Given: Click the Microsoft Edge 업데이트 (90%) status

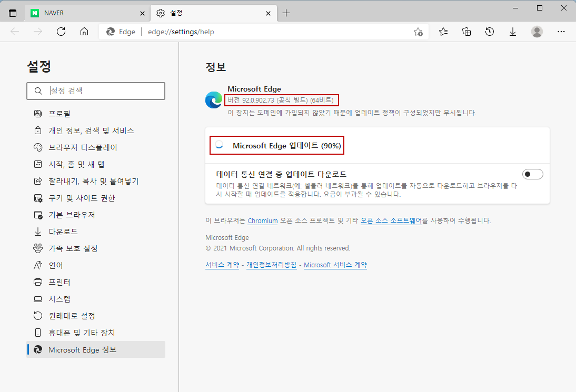Looking at the screenshot, I should pyautogui.click(x=287, y=146).
